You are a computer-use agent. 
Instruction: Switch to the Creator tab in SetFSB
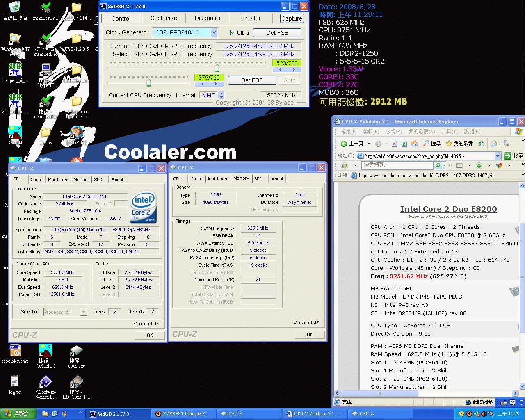coord(251,18)
